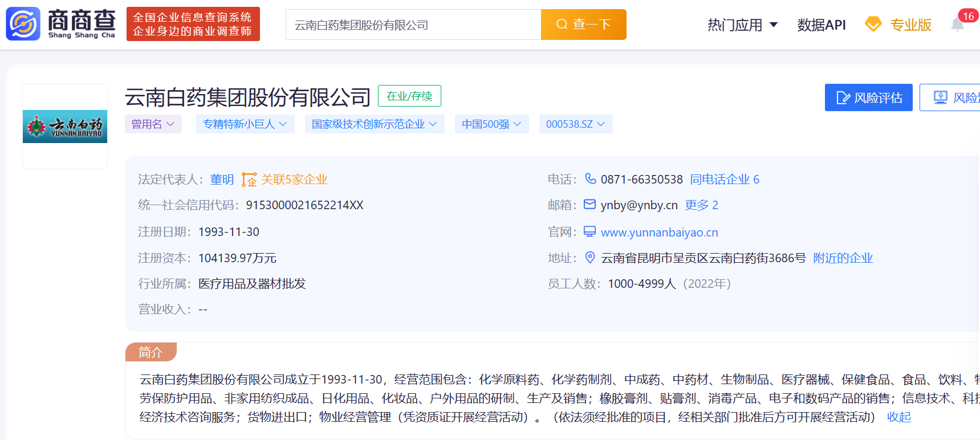This screenshot has height=440, width=980.
Task: Click the registration date 1993-11-30
Action: 229,232
